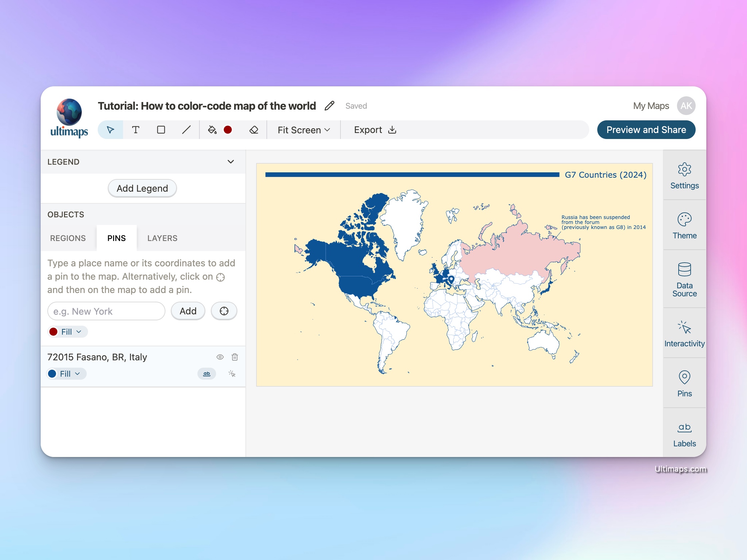747x560 pixels.
Task: Click the Preview and Share button
Action: [x=646, y=129]
